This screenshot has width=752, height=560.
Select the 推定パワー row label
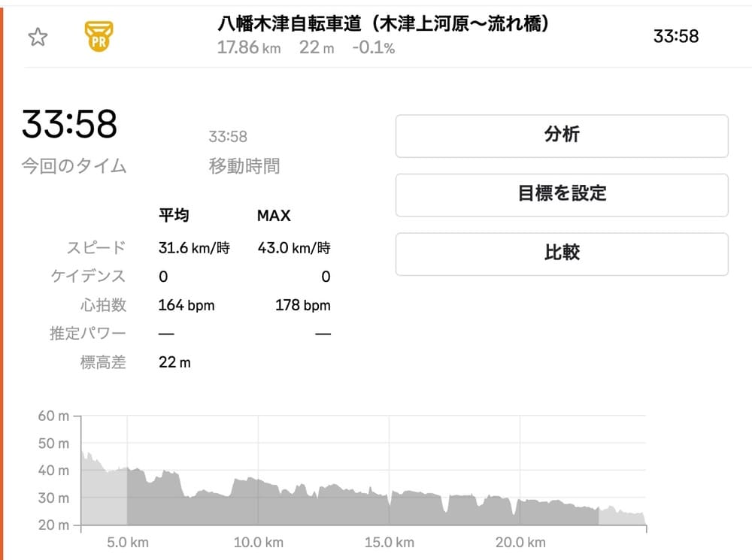87,334
